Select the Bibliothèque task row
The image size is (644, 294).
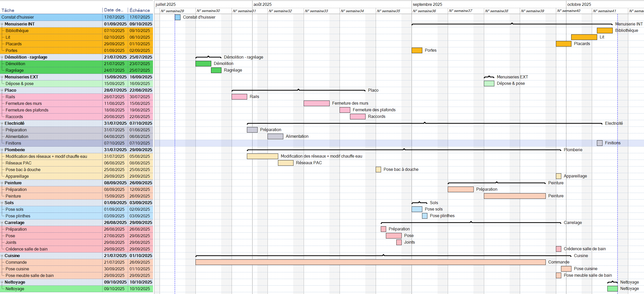coord(51,31)
